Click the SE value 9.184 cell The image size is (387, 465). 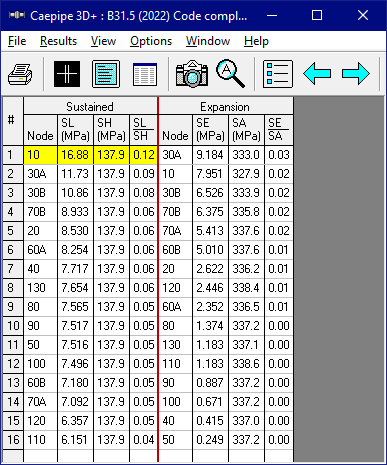pyautogui.click(x=211, y=155)
